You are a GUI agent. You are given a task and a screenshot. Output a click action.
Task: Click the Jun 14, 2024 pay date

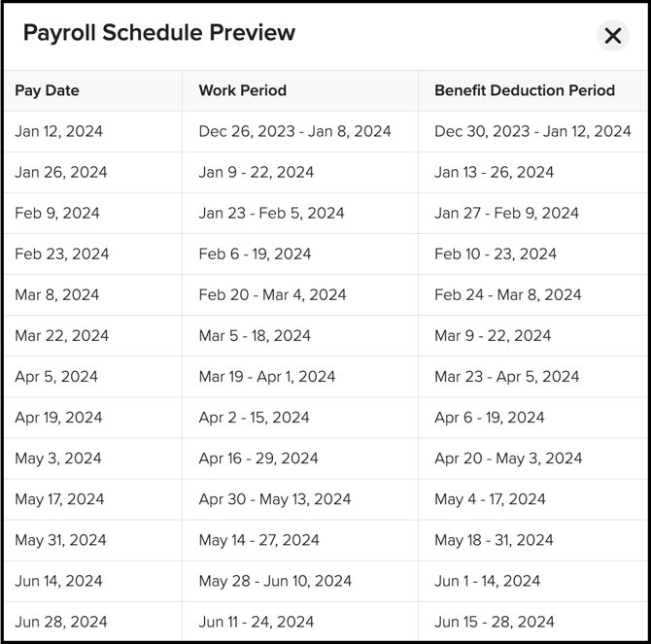coord(58,580)
